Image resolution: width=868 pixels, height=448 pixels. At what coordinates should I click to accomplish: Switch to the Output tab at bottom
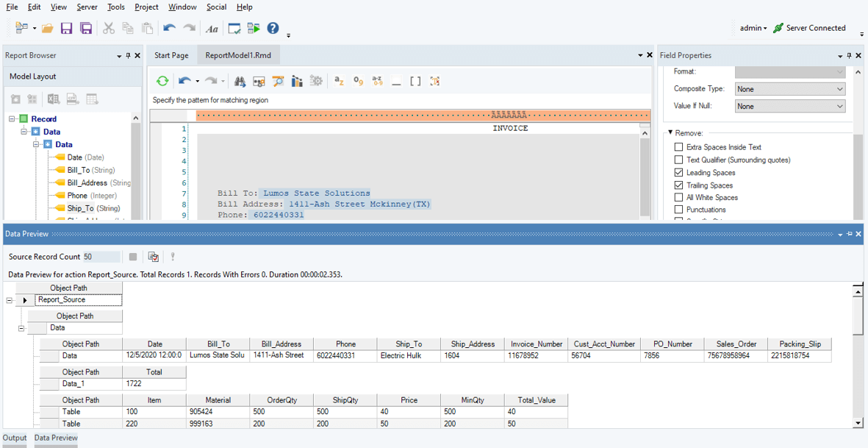pos(14,438)
